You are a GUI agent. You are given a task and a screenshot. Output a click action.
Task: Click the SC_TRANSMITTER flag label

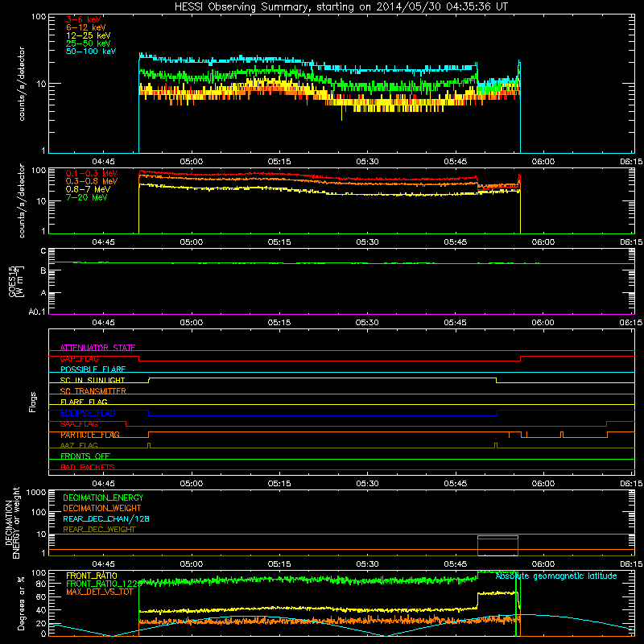93,391
